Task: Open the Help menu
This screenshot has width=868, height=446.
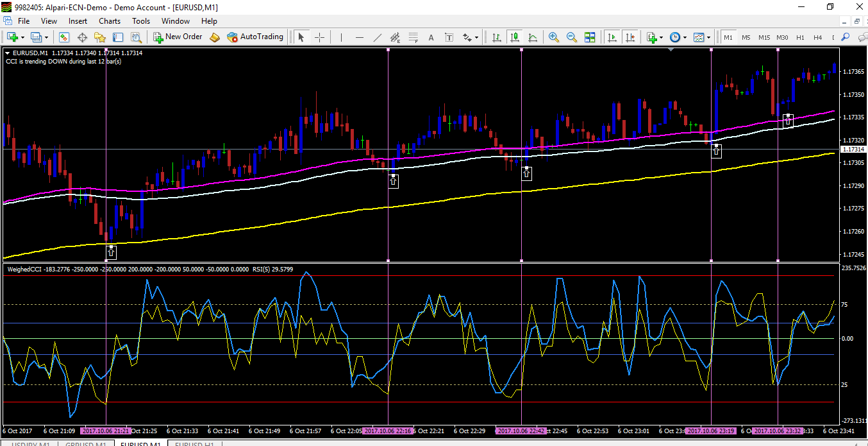Action: pos(209,21)
